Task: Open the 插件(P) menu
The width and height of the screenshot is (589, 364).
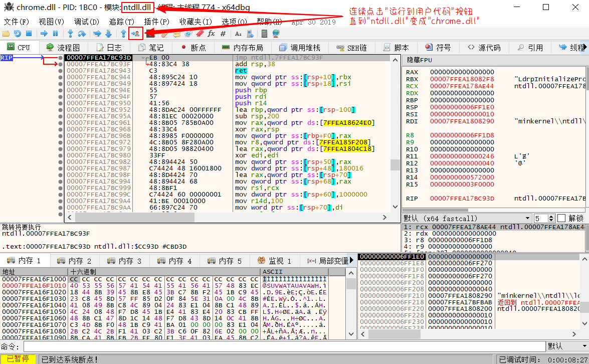Action: pyautogui.click(x=156, y=22)
